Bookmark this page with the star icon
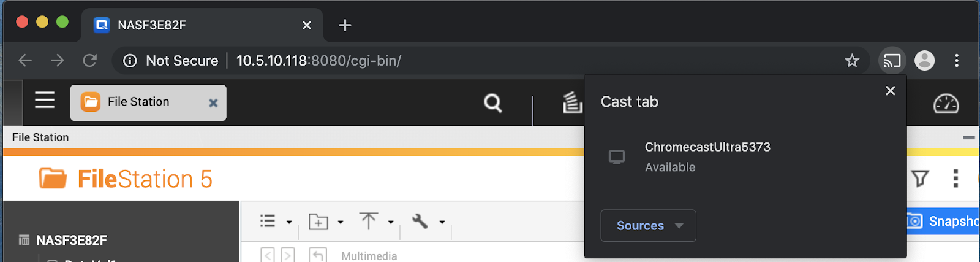The height and width of the screenshot is (262, 980). (852, 61)
